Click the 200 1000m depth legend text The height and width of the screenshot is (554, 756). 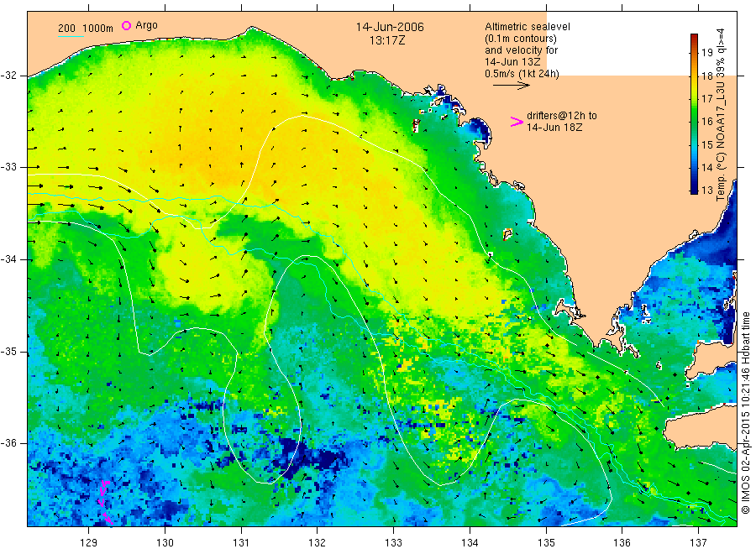click(x=86, y=29)
